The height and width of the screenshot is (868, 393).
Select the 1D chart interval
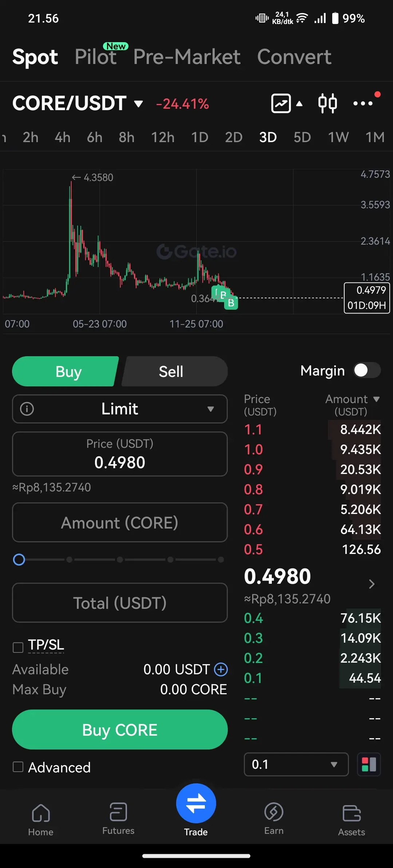click(200, 137)
